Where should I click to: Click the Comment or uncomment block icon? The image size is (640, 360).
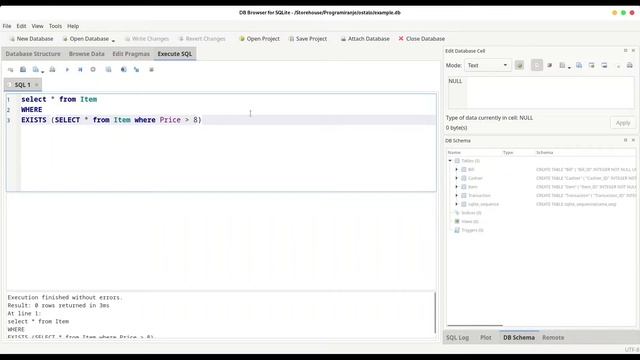(x=151, y=70)
